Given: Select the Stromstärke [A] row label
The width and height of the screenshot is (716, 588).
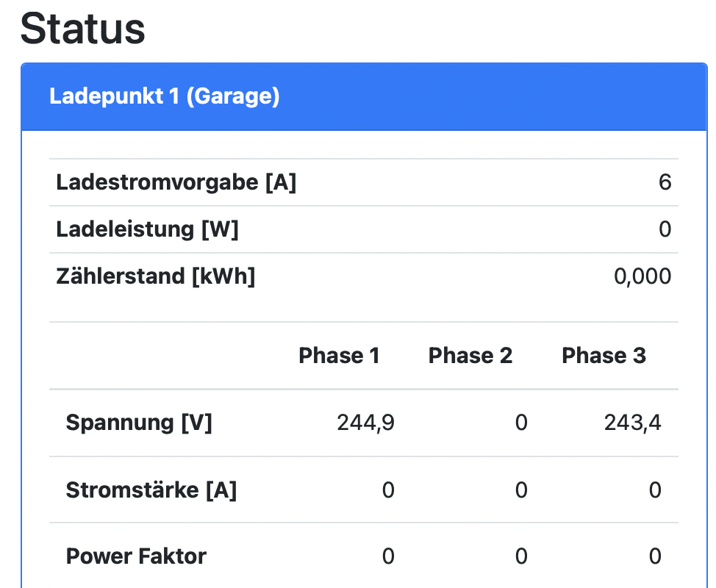Looking at the screenshot, I should coord(151,490).
